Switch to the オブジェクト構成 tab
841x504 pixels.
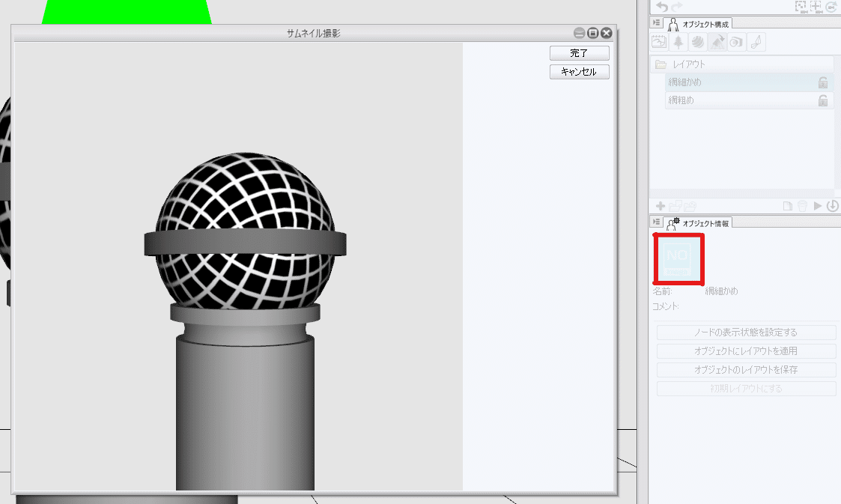pos(698,24)
